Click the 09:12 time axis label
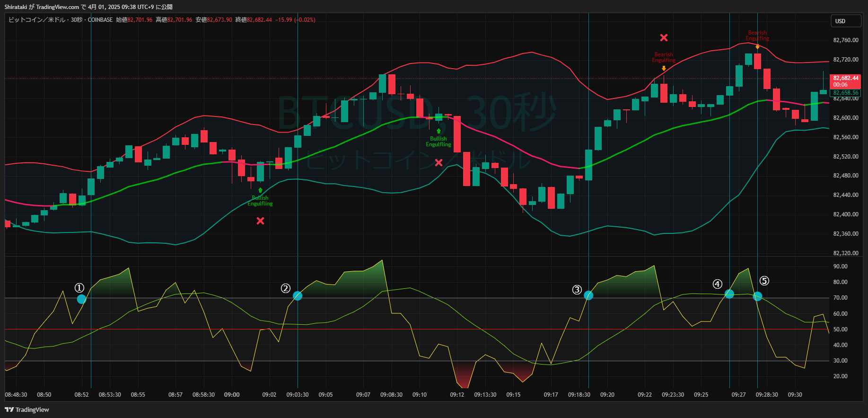 coord(457,395)
